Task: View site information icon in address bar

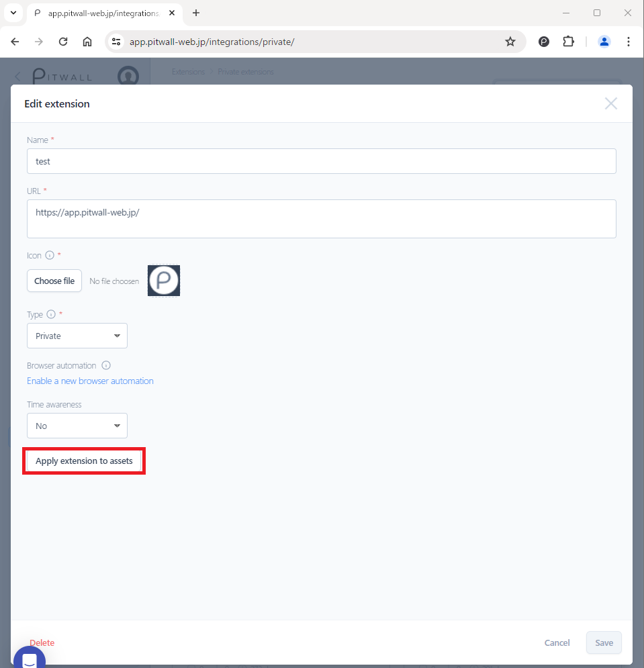Action: [x=116, y=42]
